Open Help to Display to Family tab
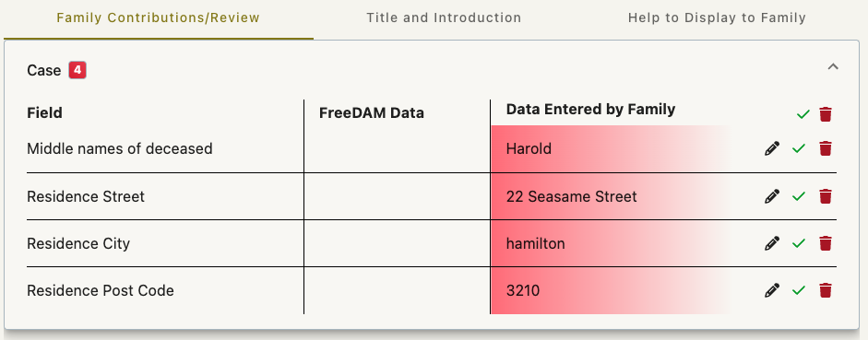Viewport: 868px width, 340px height. pos(717,18)
